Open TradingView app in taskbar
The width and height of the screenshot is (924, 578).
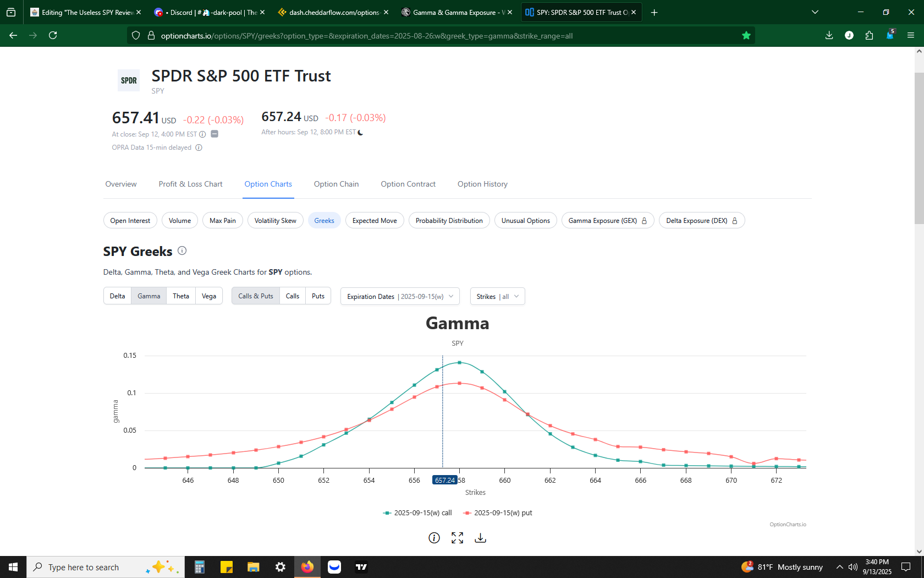[361, 567]
